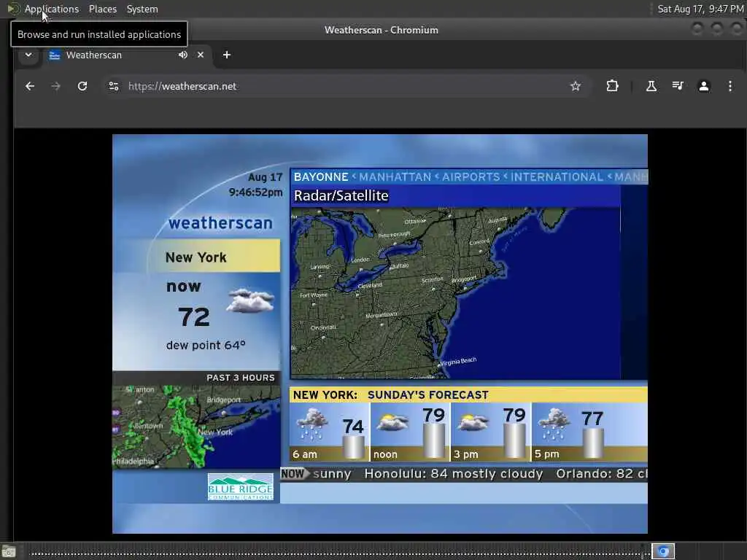Click the MANHATTAN location label
Screen dimensions: 747x560
pos(395,177)
